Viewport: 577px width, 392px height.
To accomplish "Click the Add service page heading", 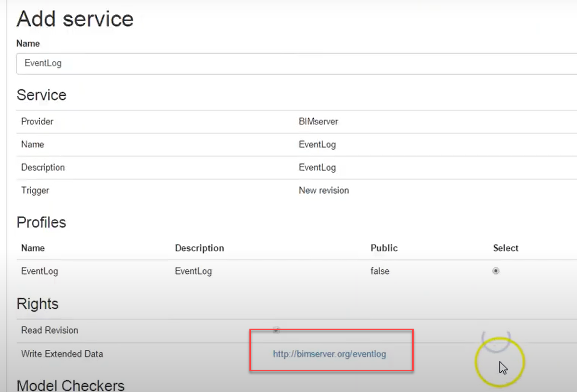I will (x=75, y=19).
